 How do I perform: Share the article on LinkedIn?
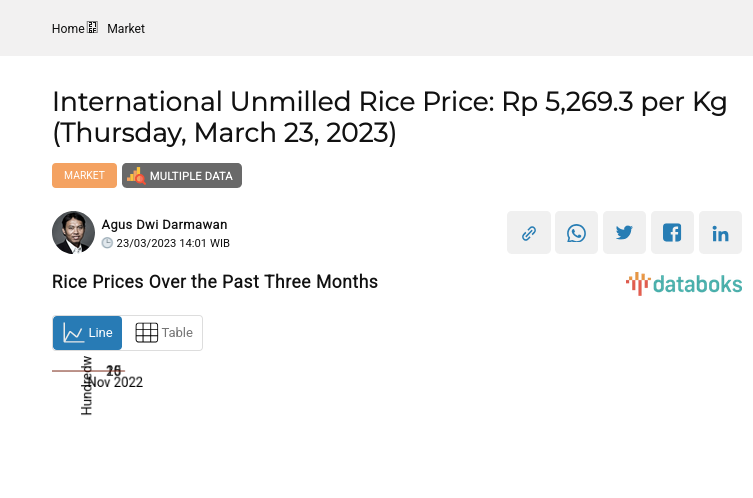720,233
